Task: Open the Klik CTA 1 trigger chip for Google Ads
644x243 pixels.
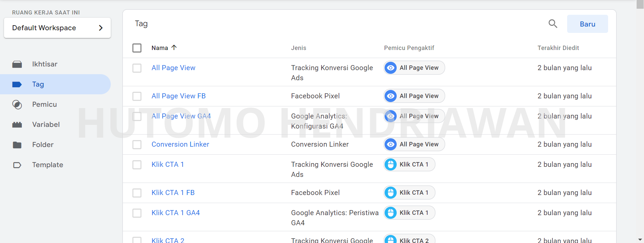Action: [x=409, y=164]
